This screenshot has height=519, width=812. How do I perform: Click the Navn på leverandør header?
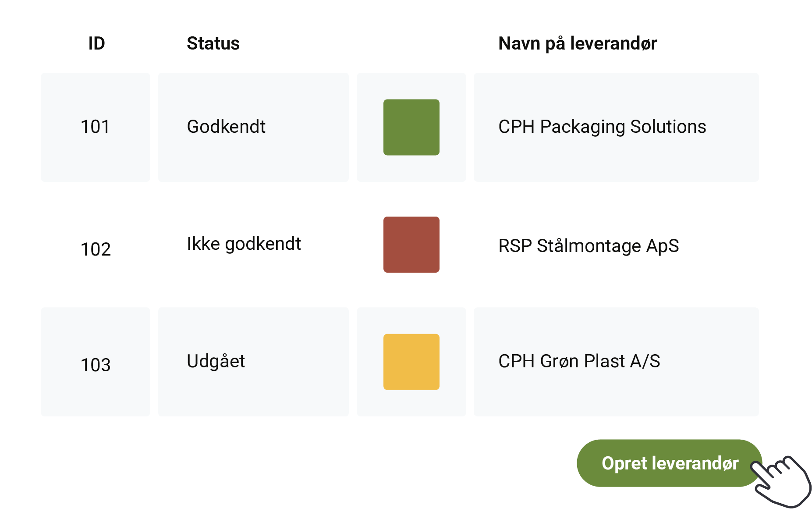pyautogui.click(x=577, y=43)
